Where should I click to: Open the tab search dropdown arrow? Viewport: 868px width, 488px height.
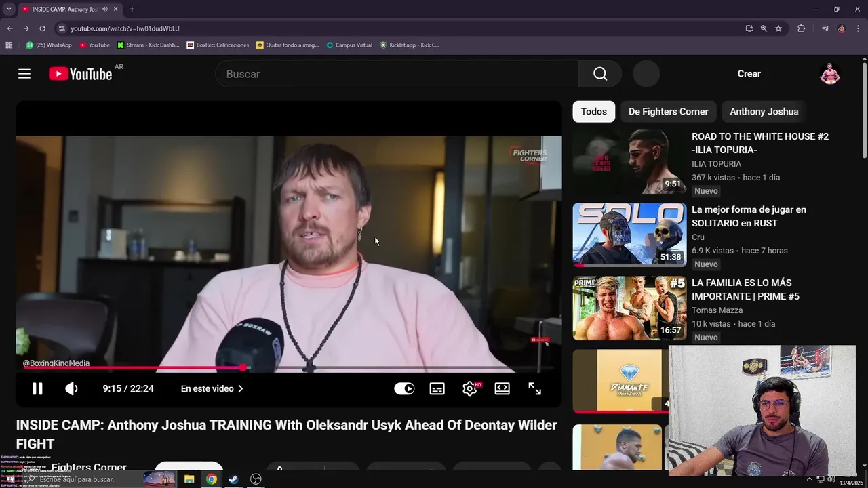click(x=9, y=9)
